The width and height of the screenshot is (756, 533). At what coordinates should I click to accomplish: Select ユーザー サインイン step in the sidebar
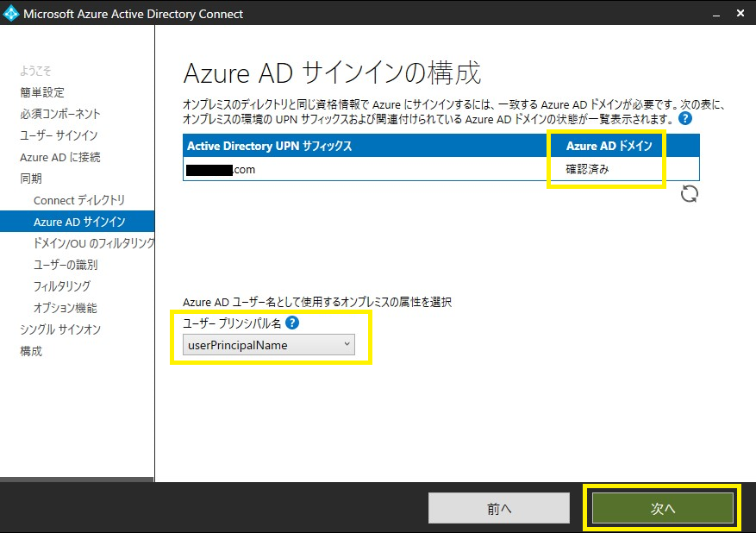click(59, 135)
